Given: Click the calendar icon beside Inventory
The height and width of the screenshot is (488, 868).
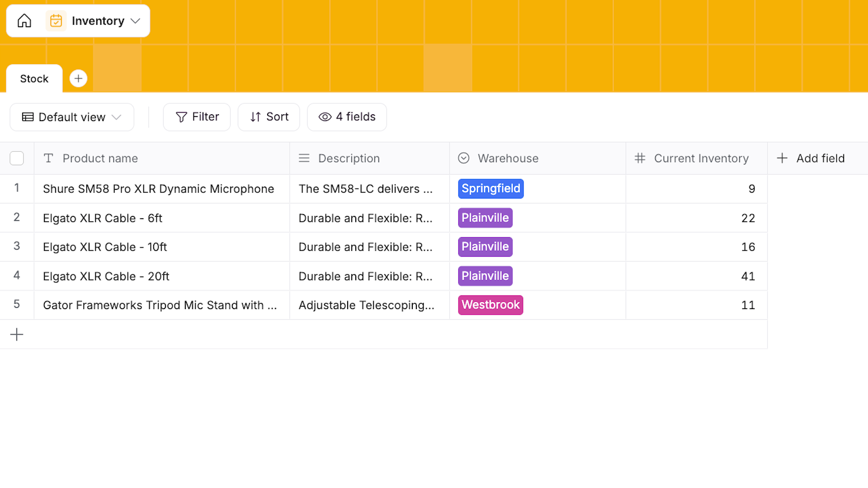Looking at the screenshot, I should point(56,20).
